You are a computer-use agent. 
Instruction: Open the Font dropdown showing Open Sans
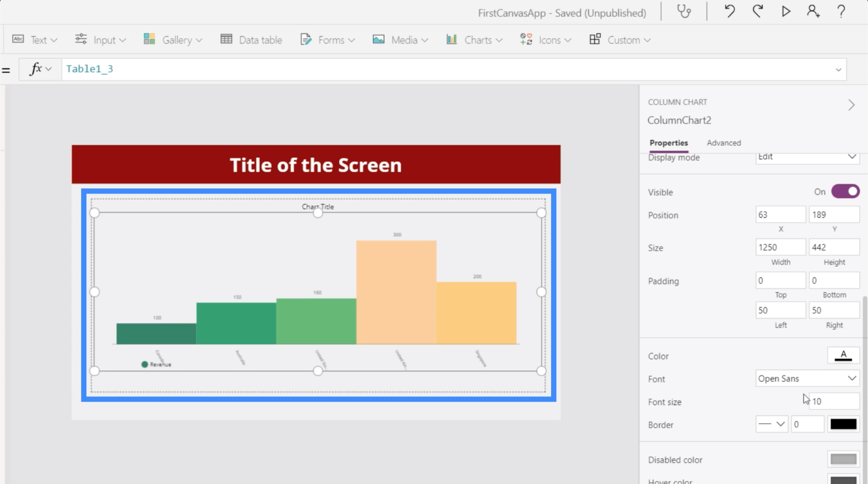pos(807,378)
